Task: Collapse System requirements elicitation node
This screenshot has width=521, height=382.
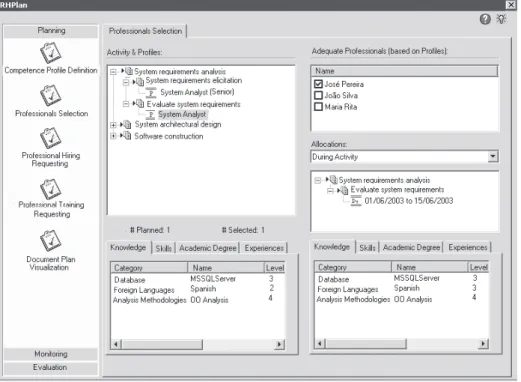Action: [126, 81]
